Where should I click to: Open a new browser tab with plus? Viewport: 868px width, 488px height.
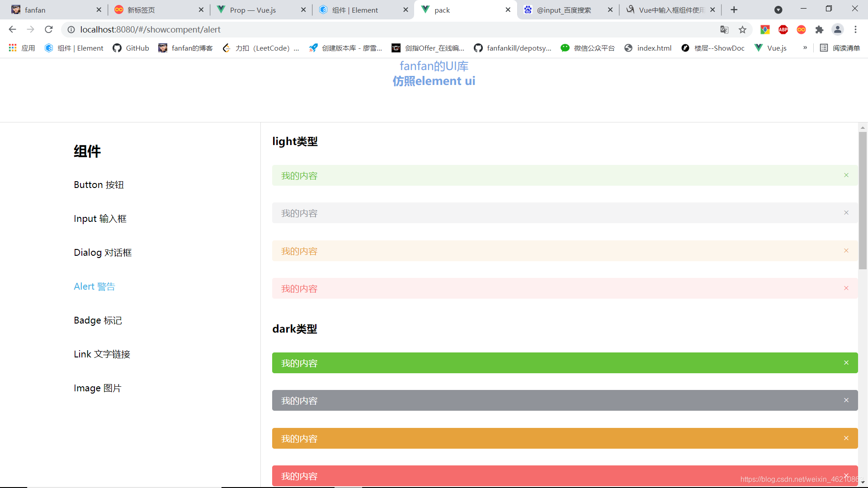click(734, 9)
